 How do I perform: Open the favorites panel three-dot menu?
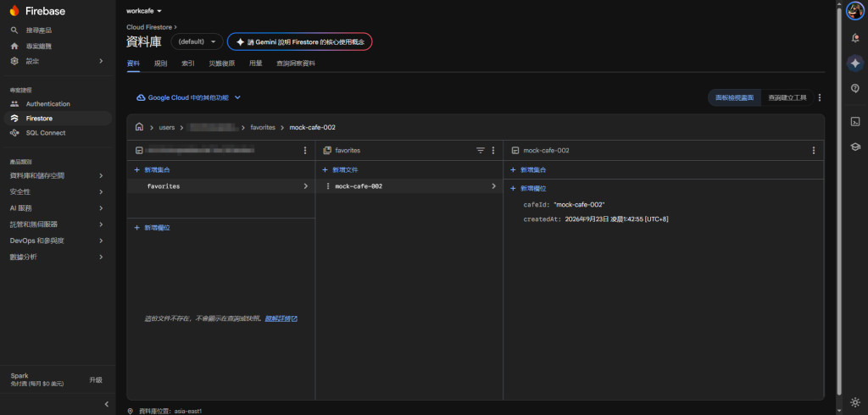(x=493, y=151)
